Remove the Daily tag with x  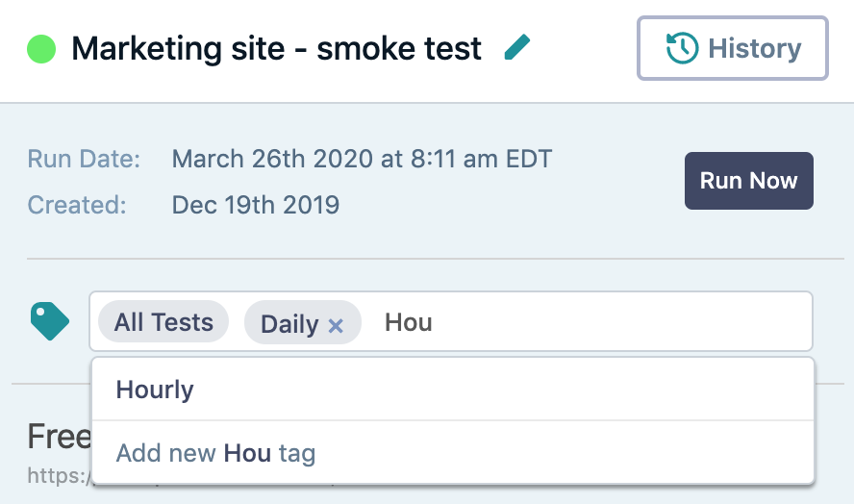coord(336,326)
